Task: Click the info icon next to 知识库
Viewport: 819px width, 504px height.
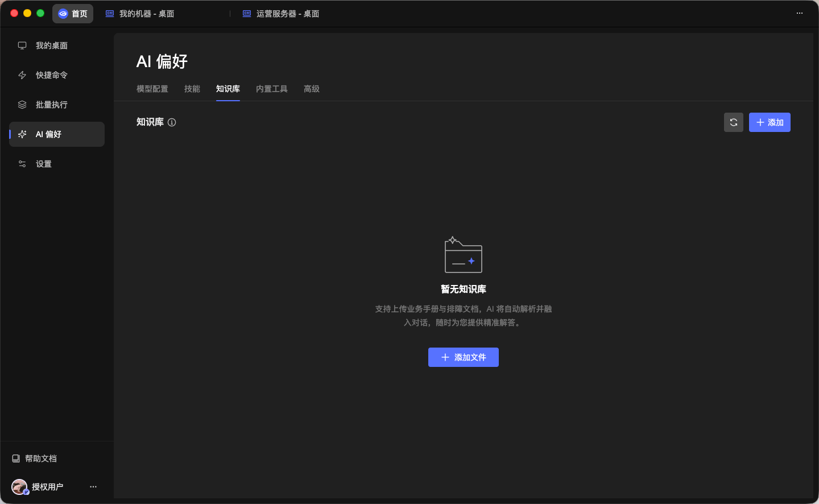Action: 172,122
